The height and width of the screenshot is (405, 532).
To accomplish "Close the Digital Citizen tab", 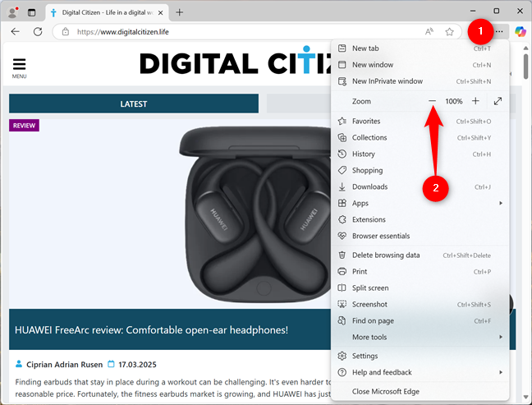I will point(160,12).
